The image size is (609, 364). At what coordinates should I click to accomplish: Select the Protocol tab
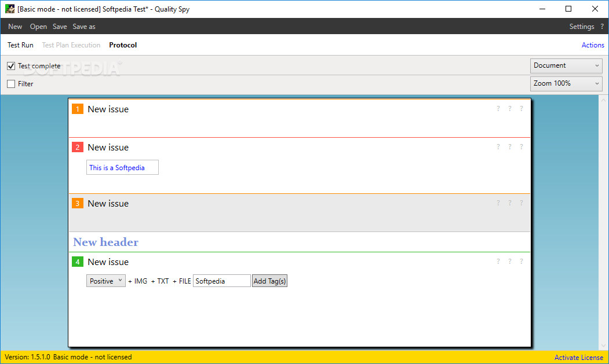123,45
